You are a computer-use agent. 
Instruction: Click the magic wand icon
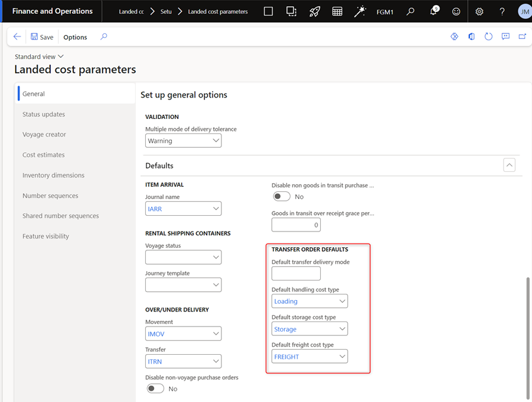[360, 12]
